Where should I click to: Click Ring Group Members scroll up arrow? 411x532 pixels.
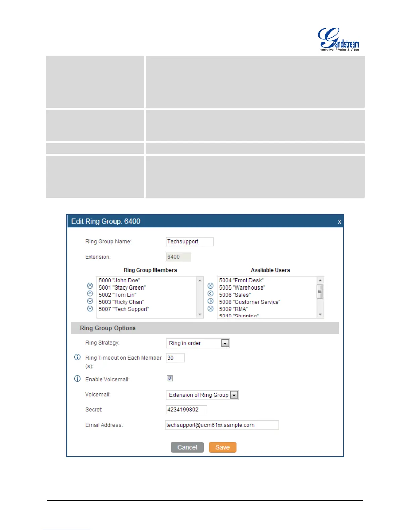tap(200, 280)
